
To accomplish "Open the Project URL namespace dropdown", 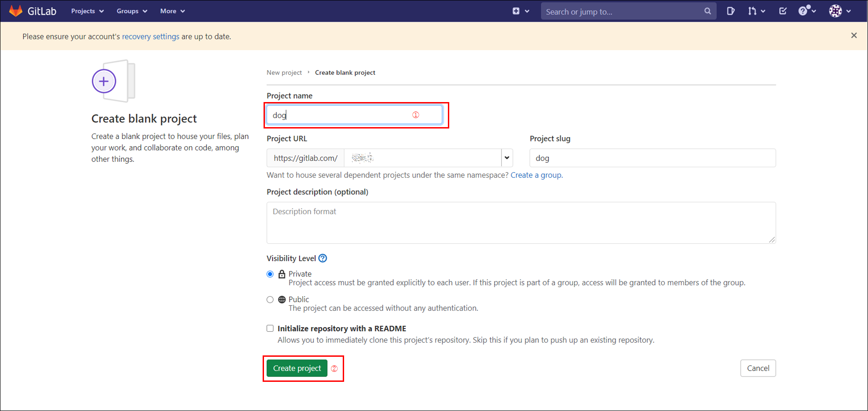I will click(506, 158).
